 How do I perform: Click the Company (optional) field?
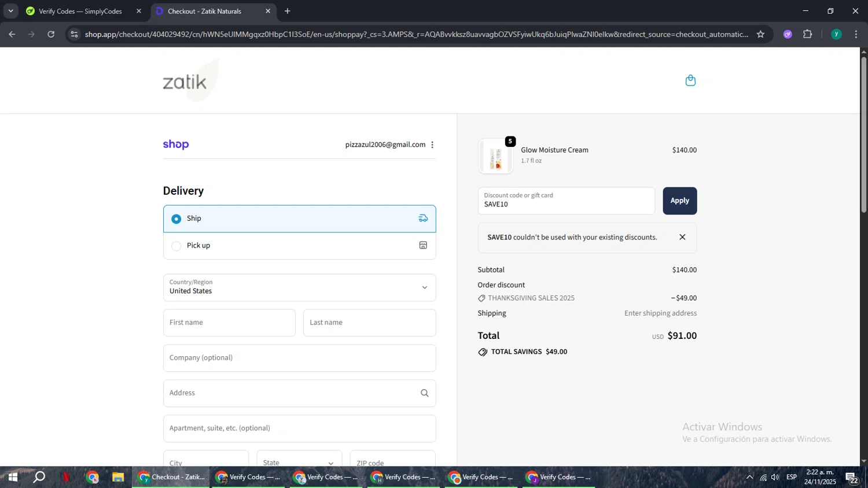(x=299, y=358)
